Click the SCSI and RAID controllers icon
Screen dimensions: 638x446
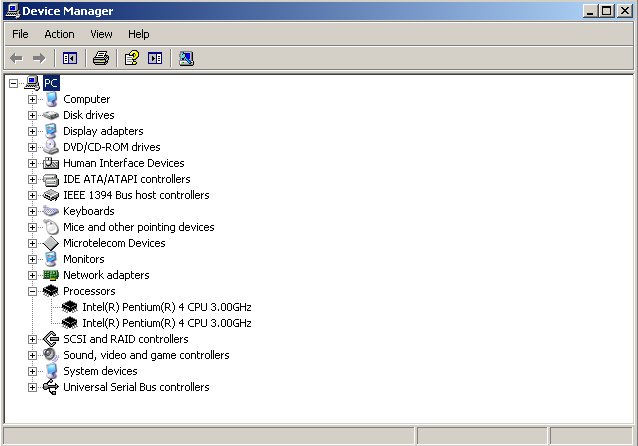(51, 339)
